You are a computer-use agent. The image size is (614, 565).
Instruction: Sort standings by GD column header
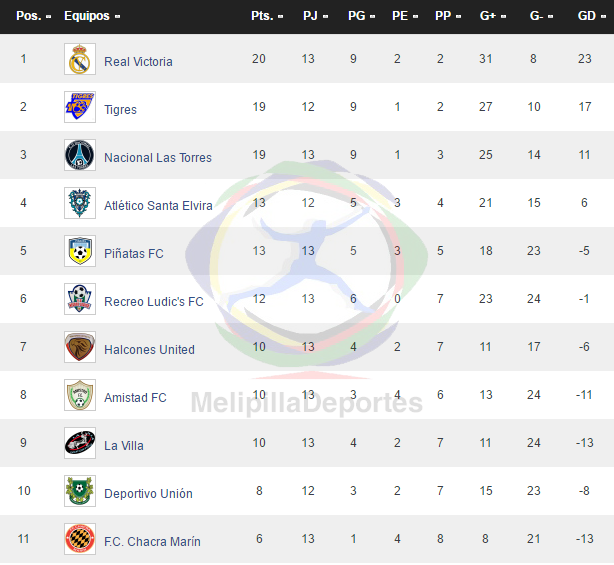tap(591, 16)
